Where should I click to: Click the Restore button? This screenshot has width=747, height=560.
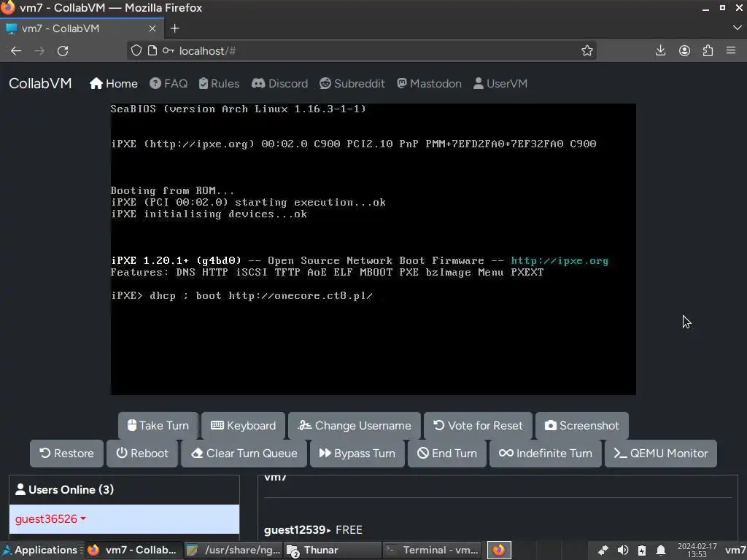click(66, 454)
